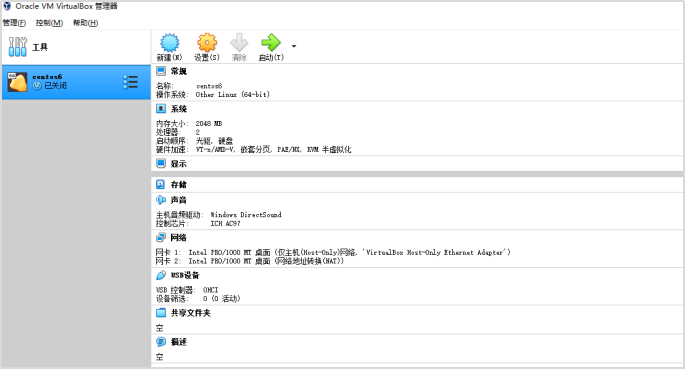Image resolution: width=685 pixels, height=369 pixels.
Task: Click the New (新建) VM toolbar icon
Action: [170, 43]
